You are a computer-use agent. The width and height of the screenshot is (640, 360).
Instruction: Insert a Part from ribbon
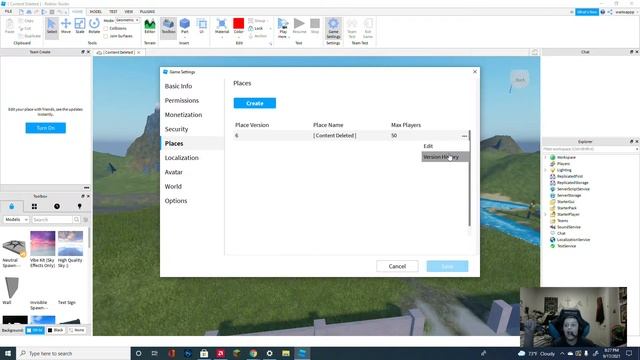click(x=184, y=27)
